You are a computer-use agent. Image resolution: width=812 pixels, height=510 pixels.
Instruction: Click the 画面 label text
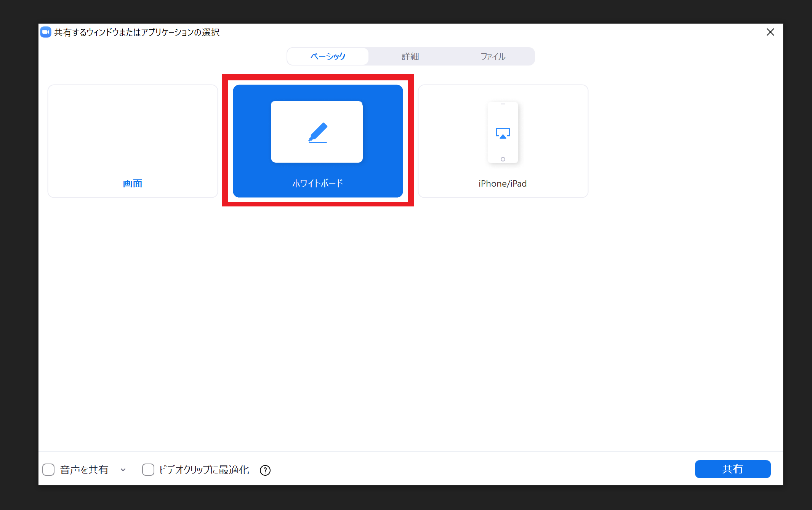click(132, 183)
